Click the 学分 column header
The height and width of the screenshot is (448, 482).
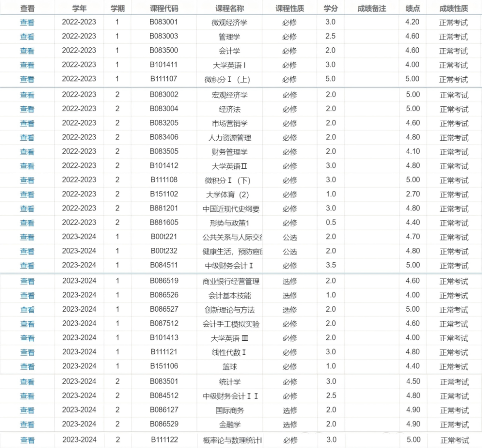click(x=330, y=8)
